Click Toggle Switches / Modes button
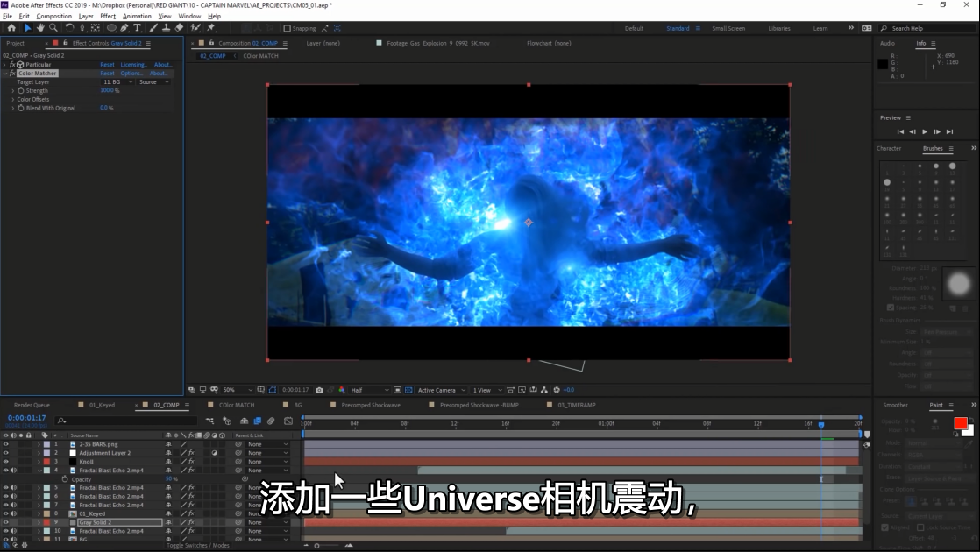This screenshot has width=980, height=552. tap(197, 546)
